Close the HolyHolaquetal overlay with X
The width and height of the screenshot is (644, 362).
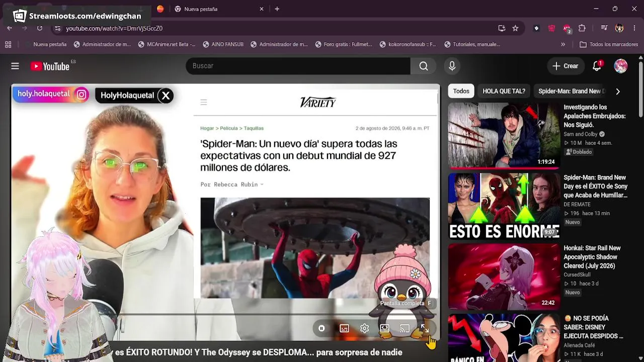coord(166,96)
